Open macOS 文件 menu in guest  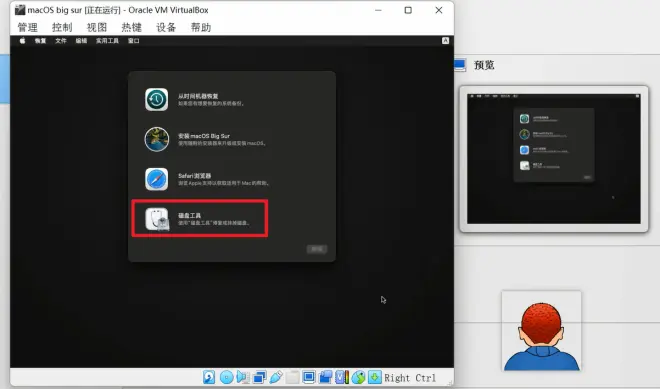(61, 41)
